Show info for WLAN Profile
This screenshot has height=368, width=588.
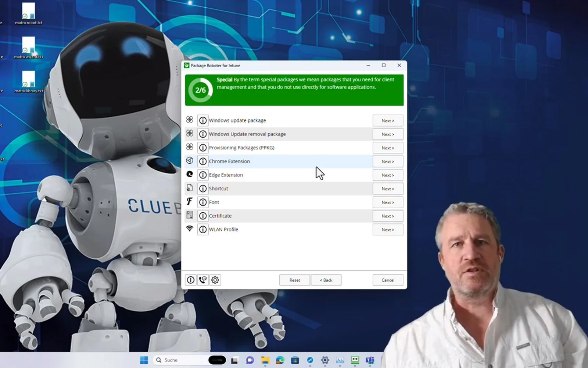click(203, 229)
